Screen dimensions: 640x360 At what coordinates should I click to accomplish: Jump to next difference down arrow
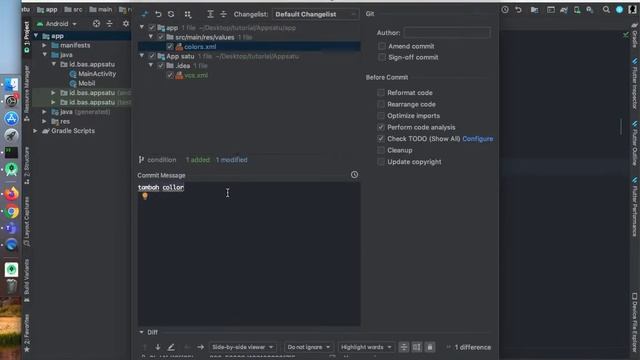158,347
